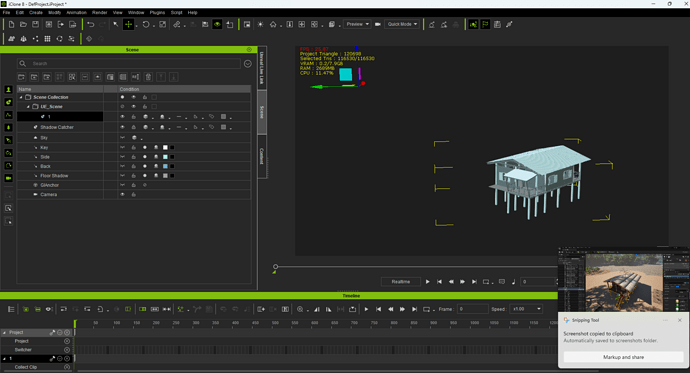Click the blue color swatch for Back light

[165, 166]
